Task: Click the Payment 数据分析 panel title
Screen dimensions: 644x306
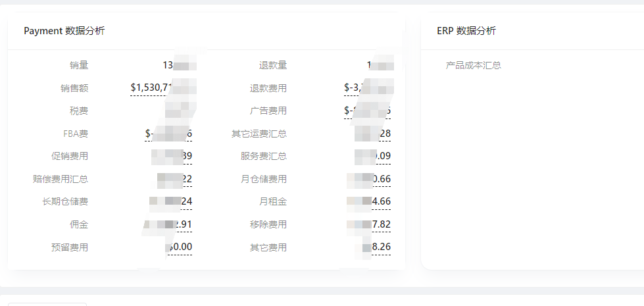Action: pyautogui.click(x=64, y=31)
